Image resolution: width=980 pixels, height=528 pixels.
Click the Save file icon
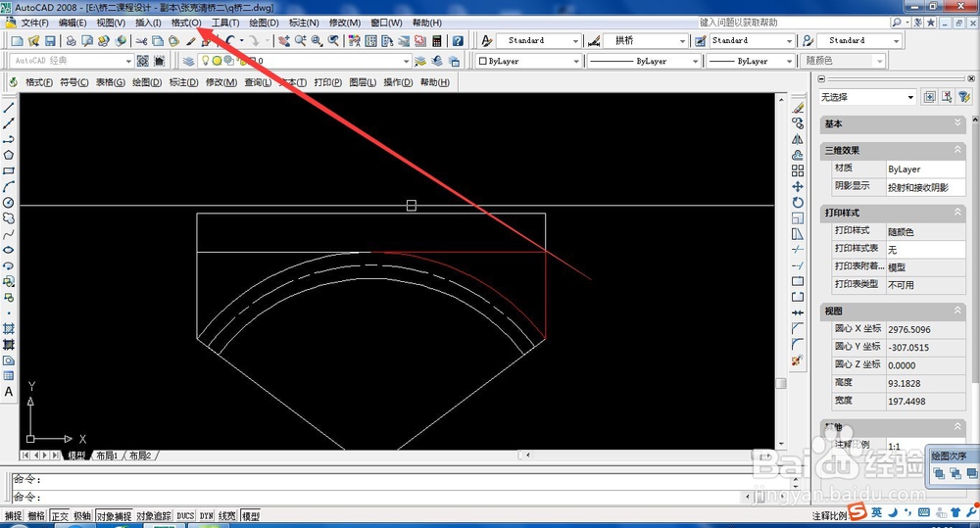(50, 40)
